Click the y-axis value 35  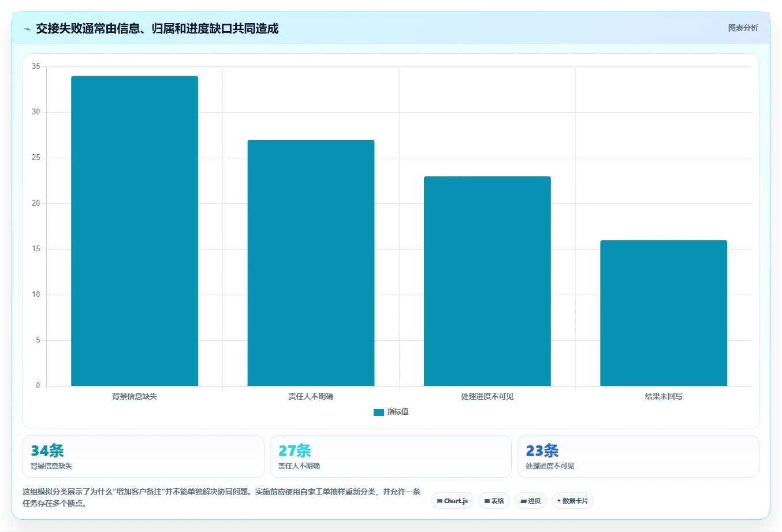[36, 66]
